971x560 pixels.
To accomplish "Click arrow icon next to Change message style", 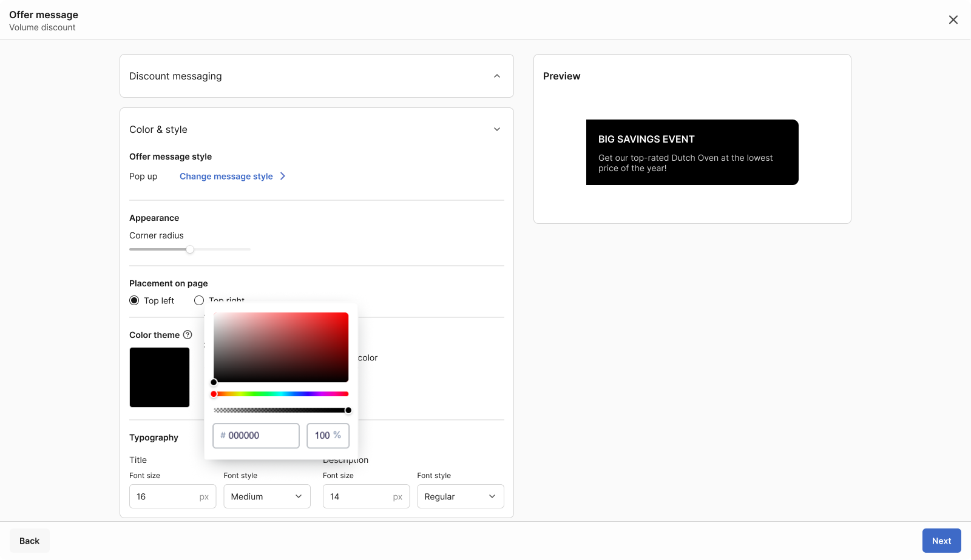I will coord(283,176).
